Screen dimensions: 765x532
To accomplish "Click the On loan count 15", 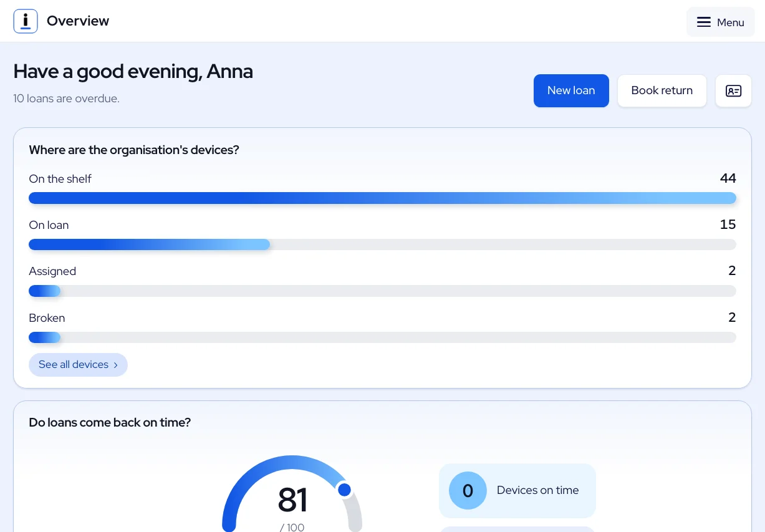I will click(x=728, y=225).
